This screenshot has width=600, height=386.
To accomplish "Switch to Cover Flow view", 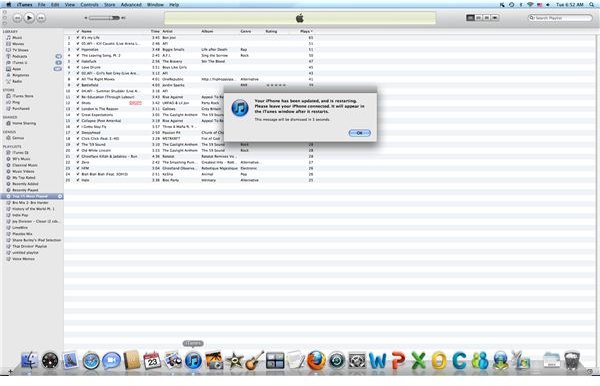I will click(x=495, y=18).
